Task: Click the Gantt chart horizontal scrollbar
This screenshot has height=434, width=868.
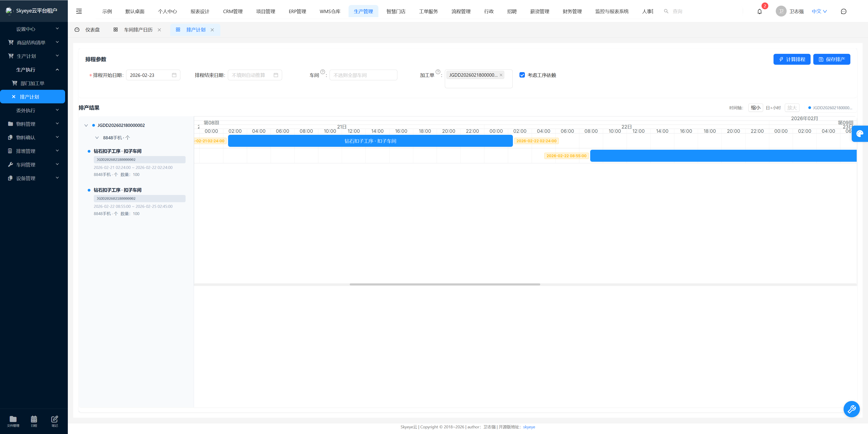Action: click(444, 284)
